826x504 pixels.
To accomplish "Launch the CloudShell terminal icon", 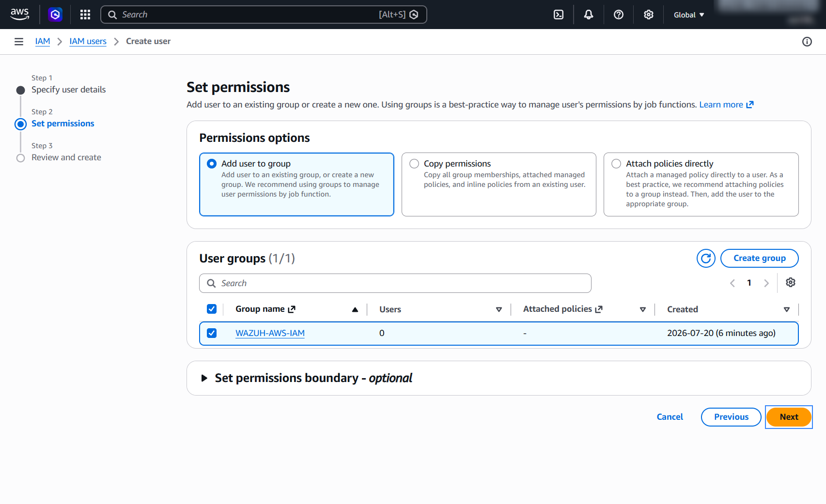I will (x=559, y=15).
